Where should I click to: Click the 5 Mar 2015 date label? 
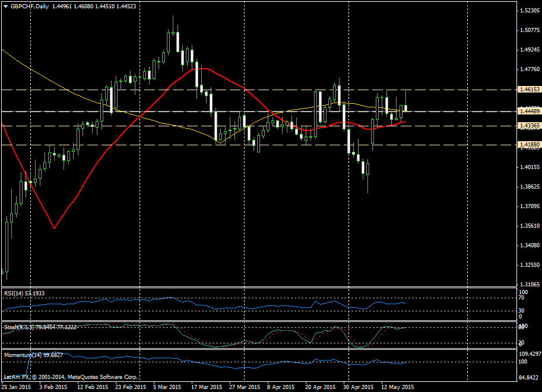click(x=167, y=387)
